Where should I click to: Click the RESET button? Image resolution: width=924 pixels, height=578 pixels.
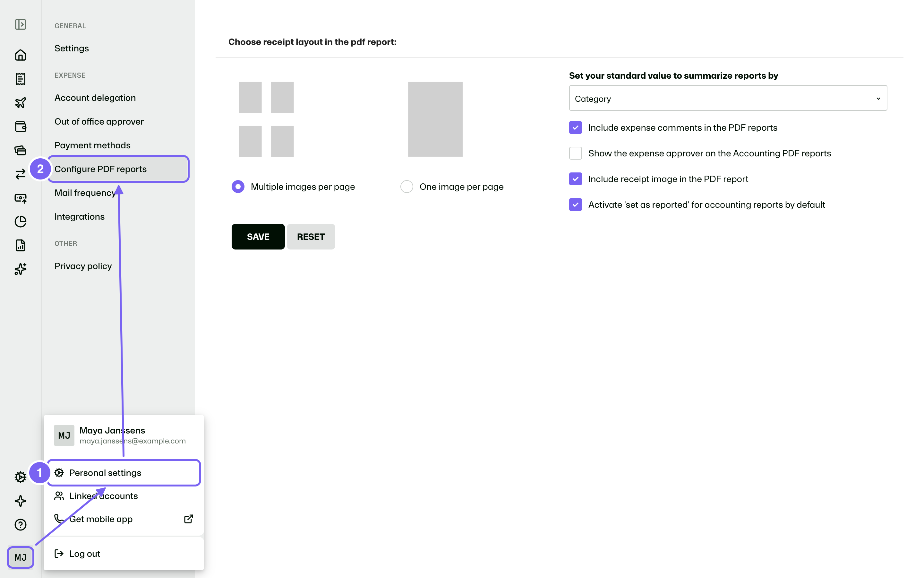coord(311,237)
